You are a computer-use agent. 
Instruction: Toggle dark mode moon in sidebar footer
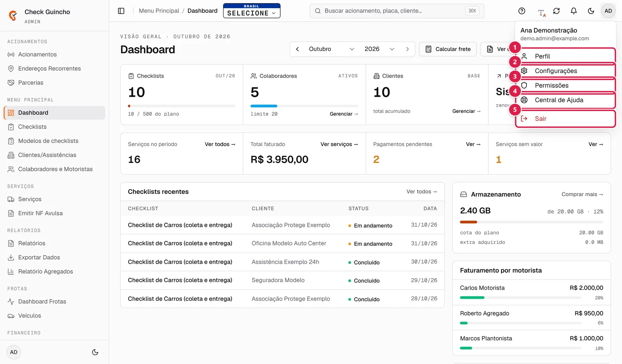click(x=95, y=352)
